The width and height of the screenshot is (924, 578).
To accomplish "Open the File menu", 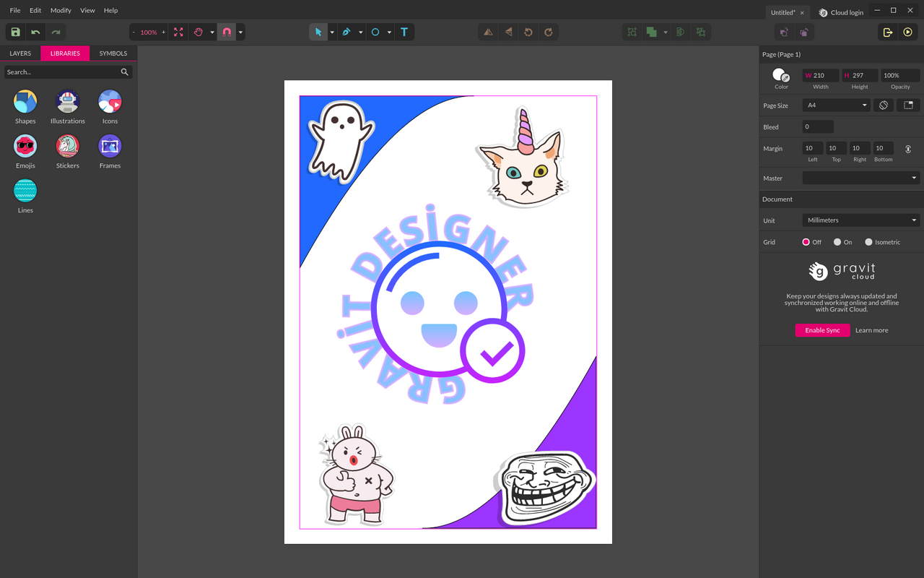I will (x=15, y=11).
